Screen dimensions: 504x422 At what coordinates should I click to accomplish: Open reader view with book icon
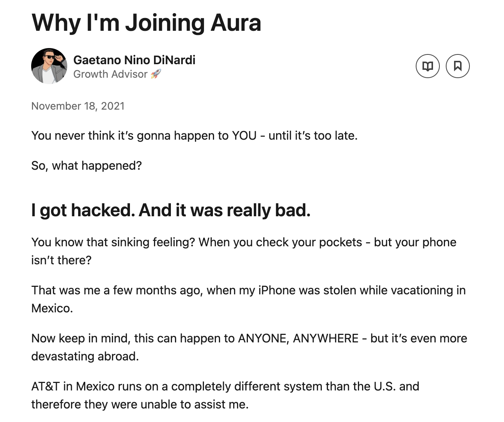coord(427,66)
